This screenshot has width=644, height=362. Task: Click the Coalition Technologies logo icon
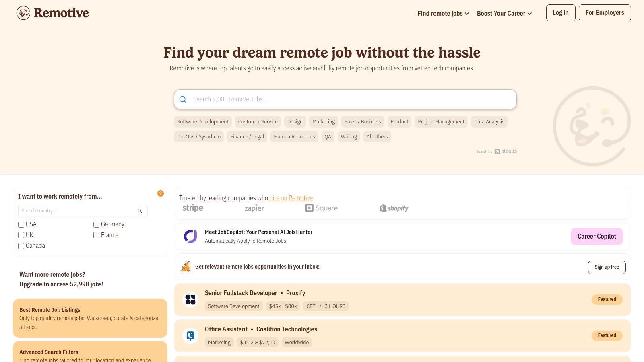click(x=190, y=336)
